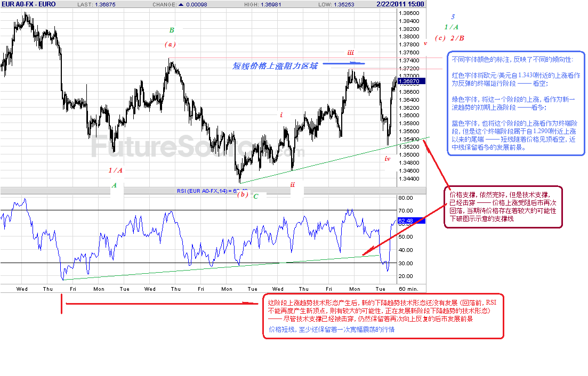Click the 50.00 RSI axis label
Screen dimensions: 588x376
coord(406,236)
